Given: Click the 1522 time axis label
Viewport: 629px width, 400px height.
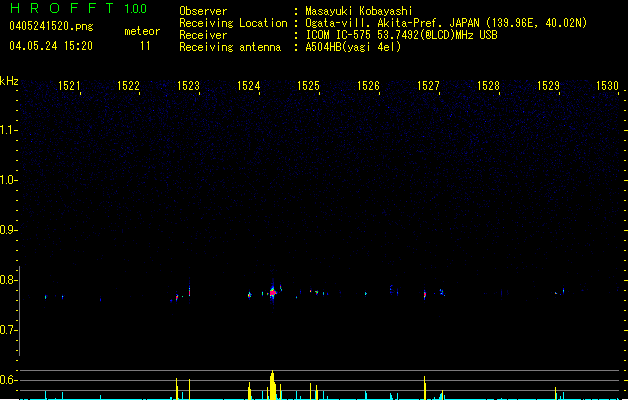Looking at the screenshot, I should (x=128, y=86).
